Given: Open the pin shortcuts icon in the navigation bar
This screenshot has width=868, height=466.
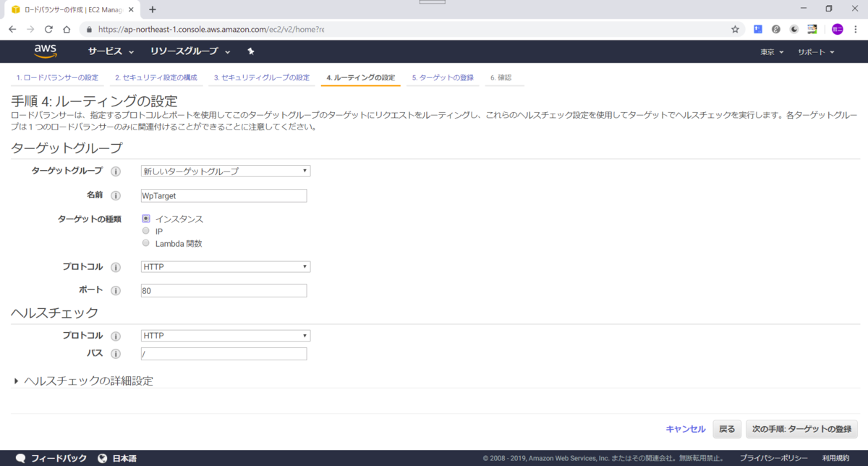Looking at the screenshot, I should pyautogui.click(x=250, y=51).
